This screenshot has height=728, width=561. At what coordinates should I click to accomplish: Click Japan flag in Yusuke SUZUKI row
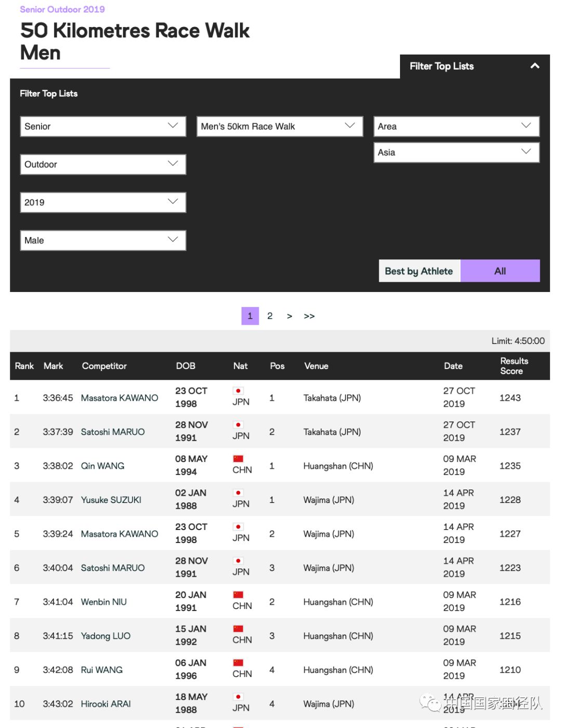(x=238, y=493)
